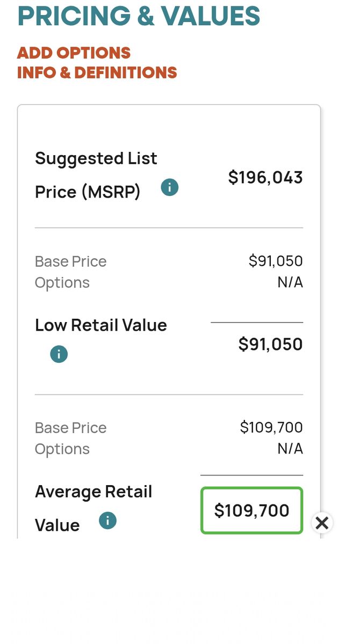Viewport: 338px width, 644px height.
Task: Click the Average Retail Value label
Action: (94, 508)
